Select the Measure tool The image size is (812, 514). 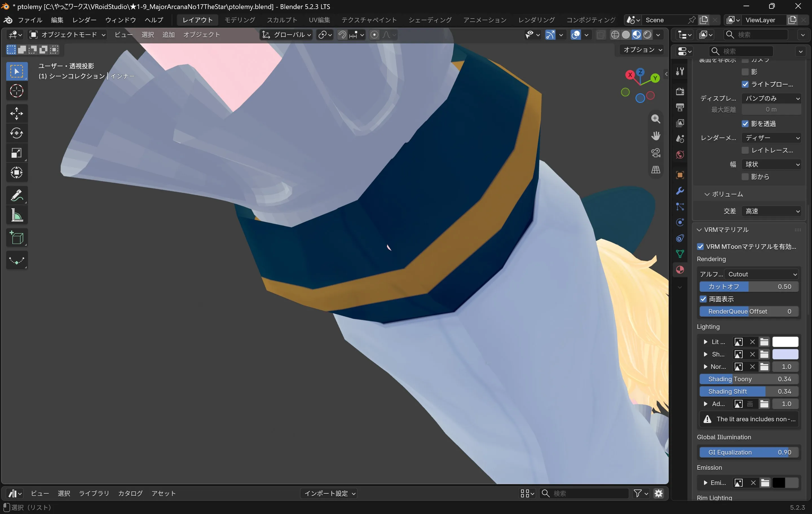[x=17, y=215]
